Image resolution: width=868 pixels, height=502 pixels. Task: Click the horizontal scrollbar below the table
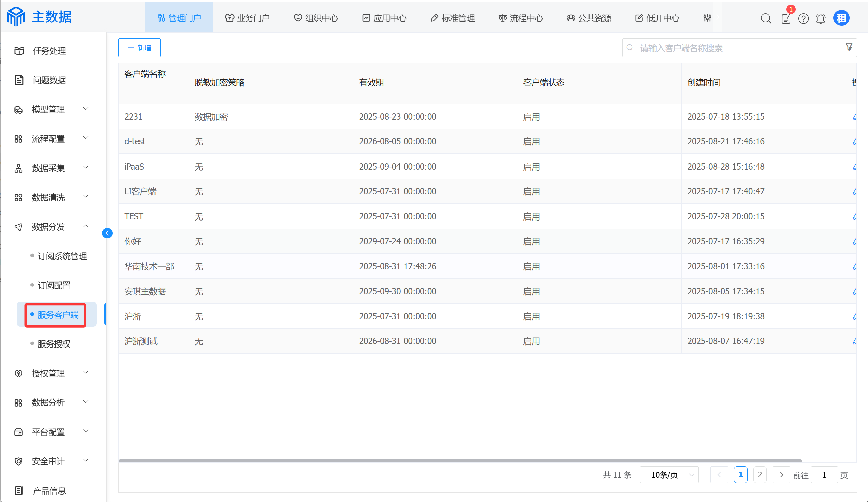click(460, 461)
